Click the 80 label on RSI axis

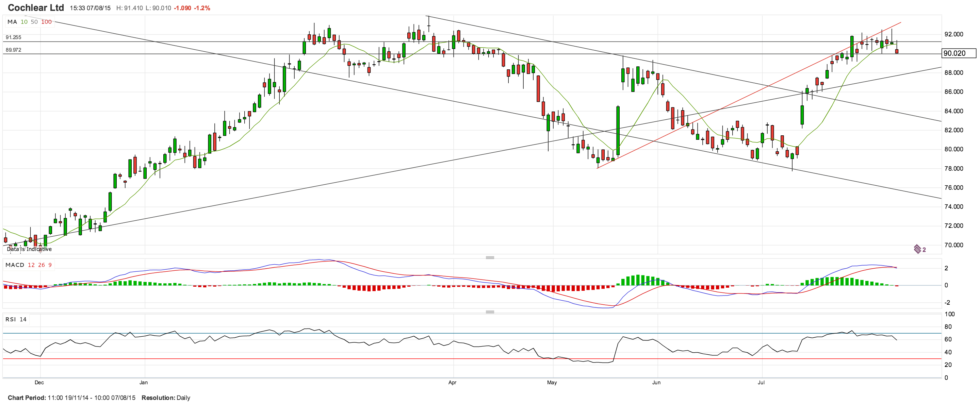click(x=948, y=326)
